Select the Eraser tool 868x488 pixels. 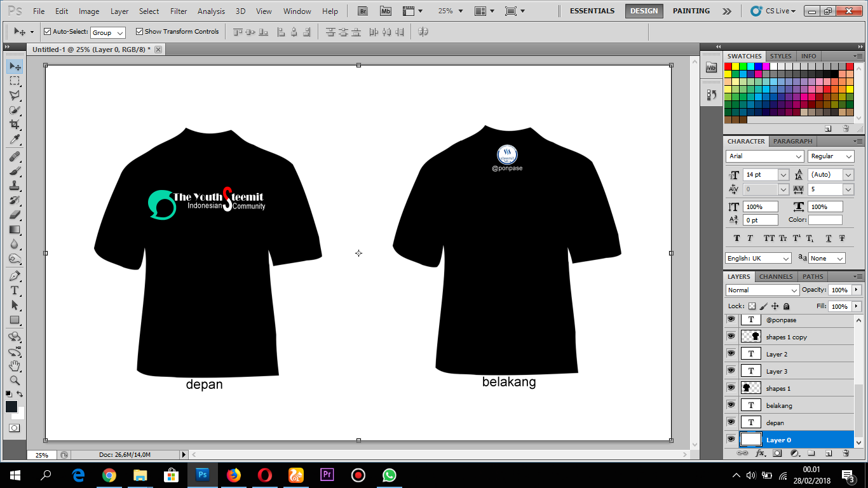(15, 215)
